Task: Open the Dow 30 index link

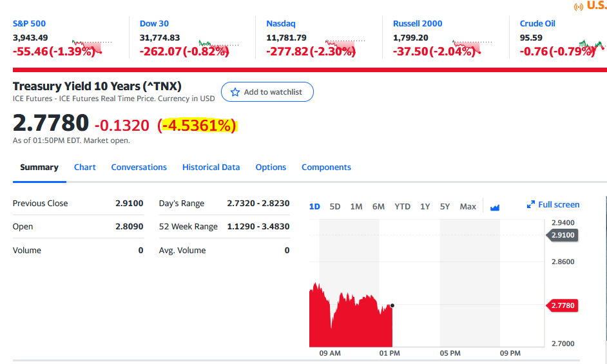Action: [x=154, y=24]
